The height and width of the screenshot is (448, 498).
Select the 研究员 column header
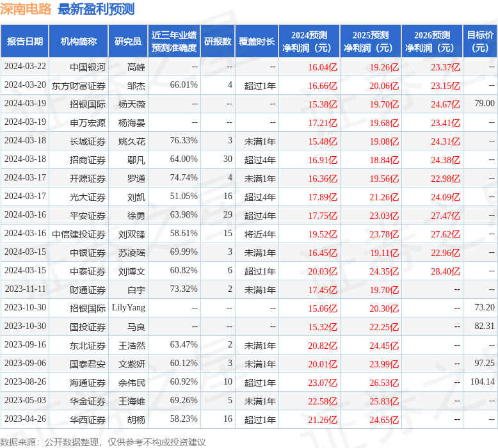coord(128,41)
